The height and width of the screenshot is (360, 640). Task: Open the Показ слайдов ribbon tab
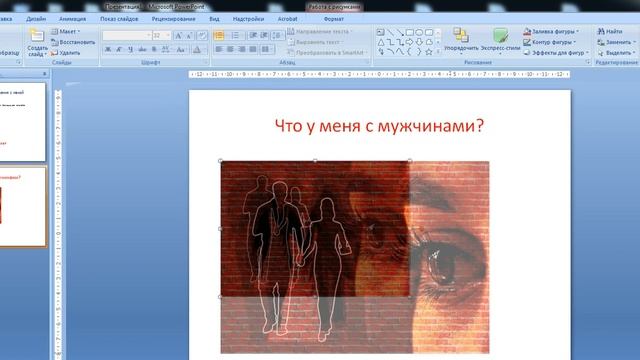tap(119, 19)
